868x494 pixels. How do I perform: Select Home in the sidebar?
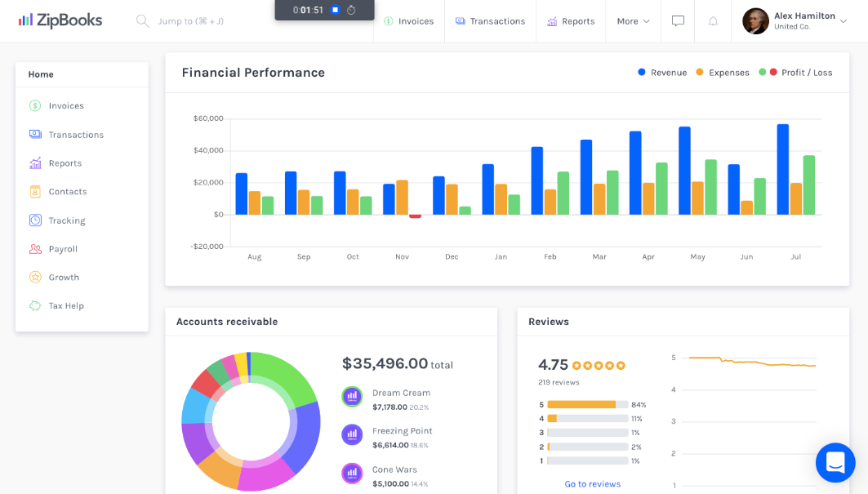point(40,74)
